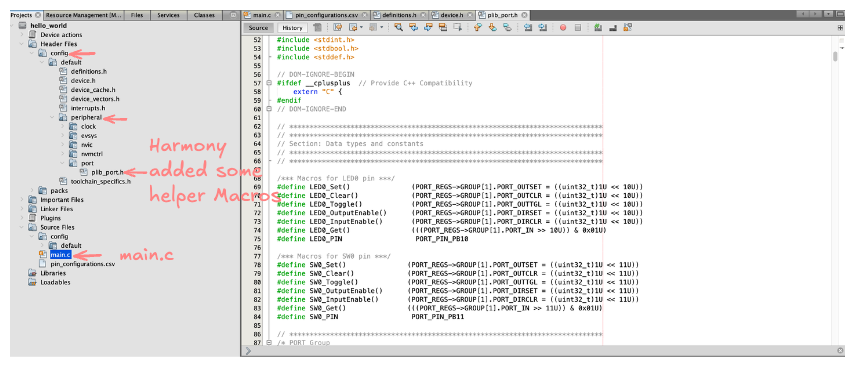Screen dimensions: 855x366
Task: Collapse the Source Files folder
Action: point(22,227)
